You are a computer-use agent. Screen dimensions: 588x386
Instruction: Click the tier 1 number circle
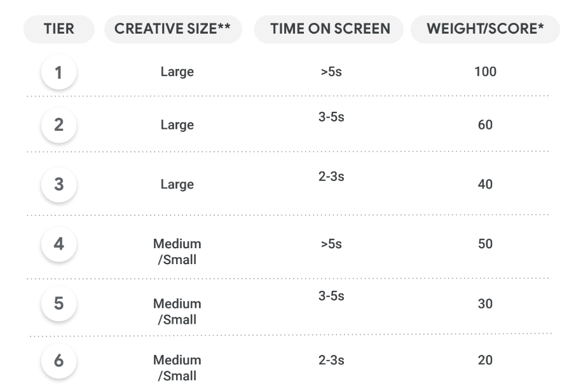pyautogui.click(x=58, y=72)
